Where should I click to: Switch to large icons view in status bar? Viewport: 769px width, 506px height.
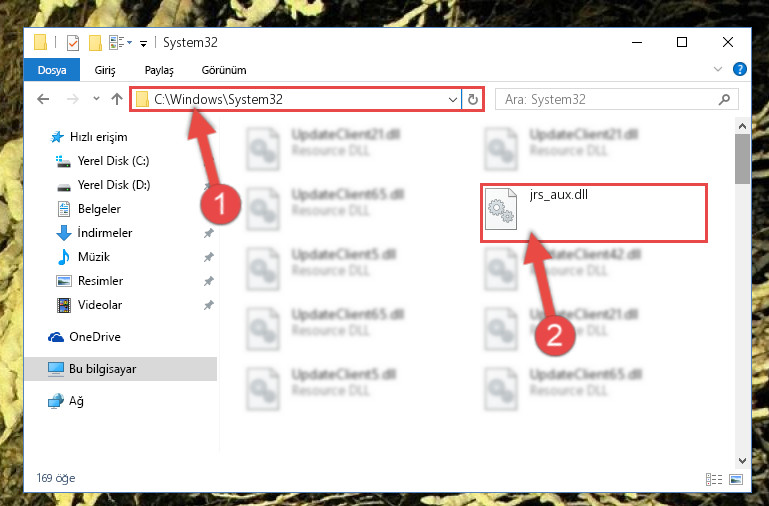[736, 479]
